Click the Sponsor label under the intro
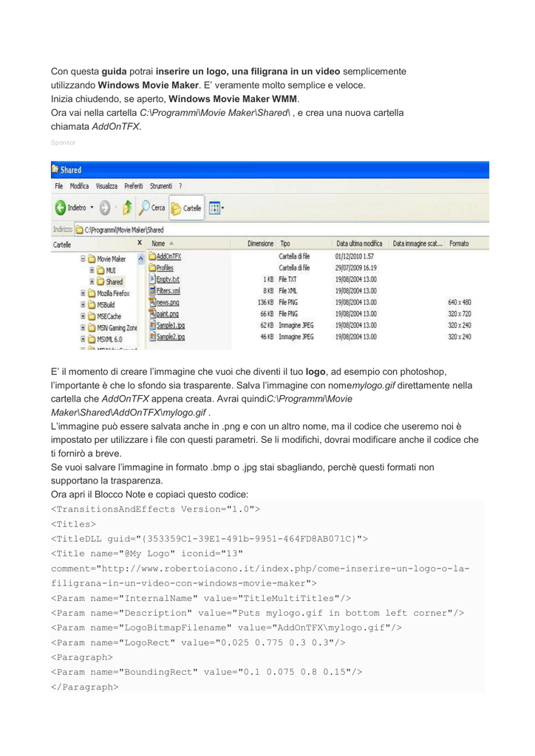This screenshot has width=535, height=756. pos(64,142)
